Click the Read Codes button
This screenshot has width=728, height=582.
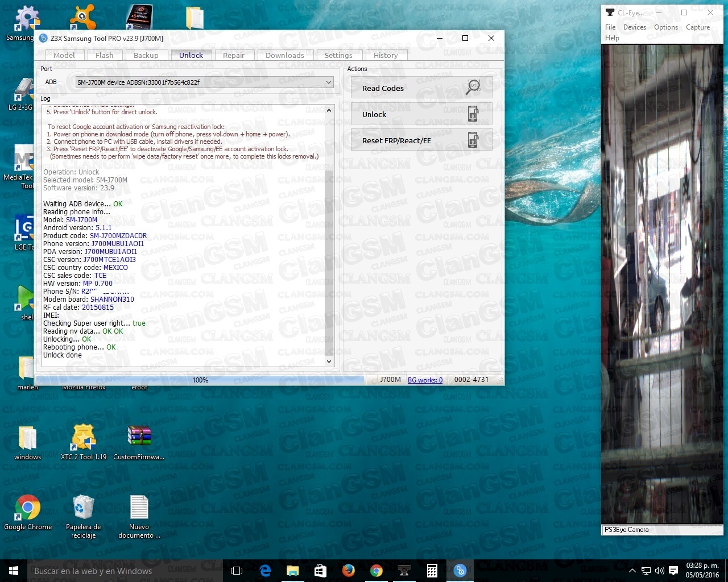click(421, 88)
